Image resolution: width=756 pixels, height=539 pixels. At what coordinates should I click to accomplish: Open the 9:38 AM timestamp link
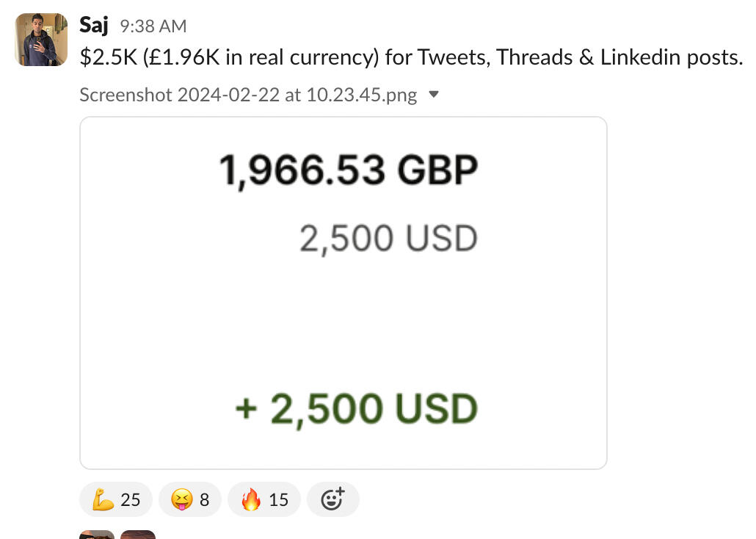153,26
